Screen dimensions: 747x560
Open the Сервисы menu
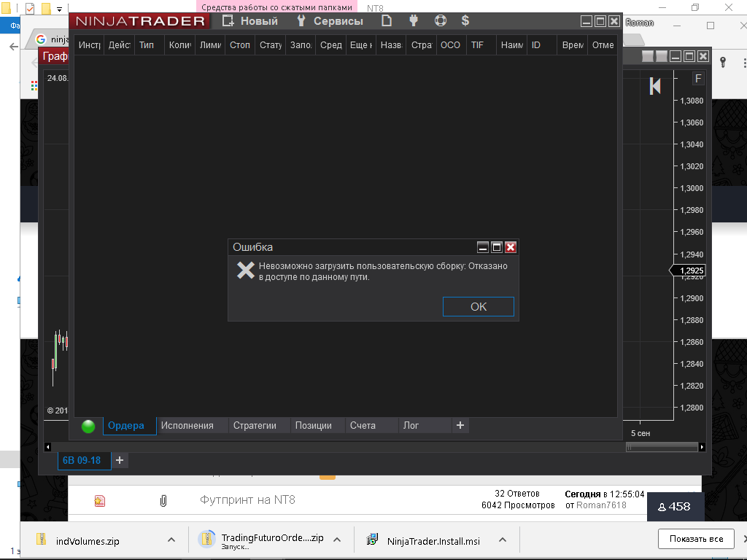(x=330, y=21)
